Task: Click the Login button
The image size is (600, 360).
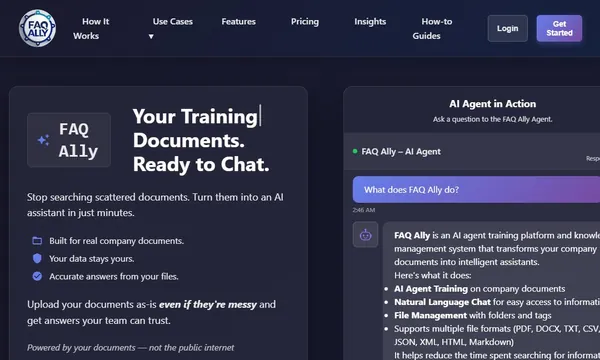Action: tap(507, 28)
